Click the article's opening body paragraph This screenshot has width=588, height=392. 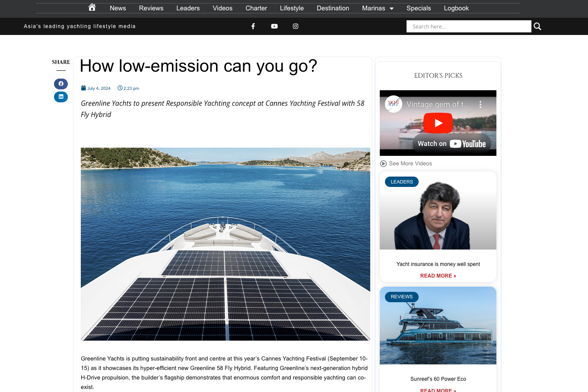coord(224,373)
